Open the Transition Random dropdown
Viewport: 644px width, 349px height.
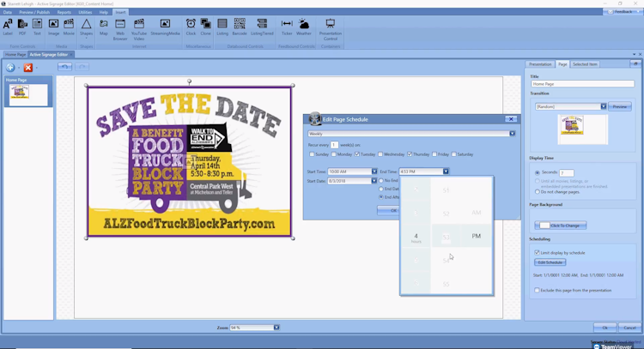604,106
